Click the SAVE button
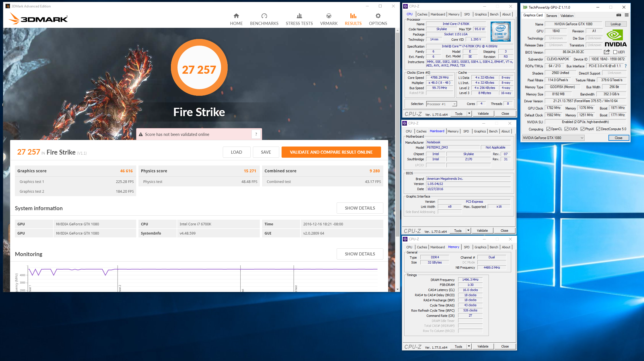 pyautogui.click(x=266, y=152)
